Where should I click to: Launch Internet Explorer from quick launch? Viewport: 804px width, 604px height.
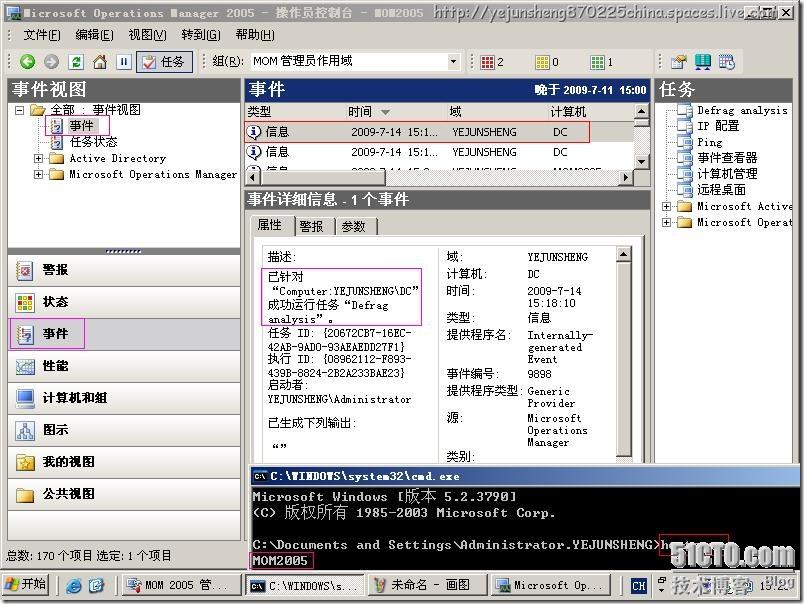click(x=74, y=585)
